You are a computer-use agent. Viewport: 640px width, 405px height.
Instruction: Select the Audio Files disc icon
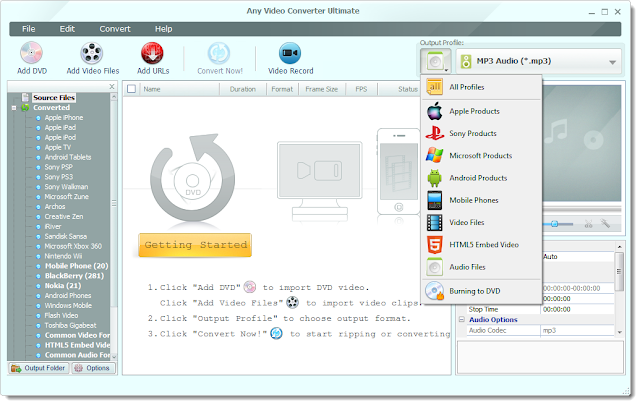(x=435, y=267)
